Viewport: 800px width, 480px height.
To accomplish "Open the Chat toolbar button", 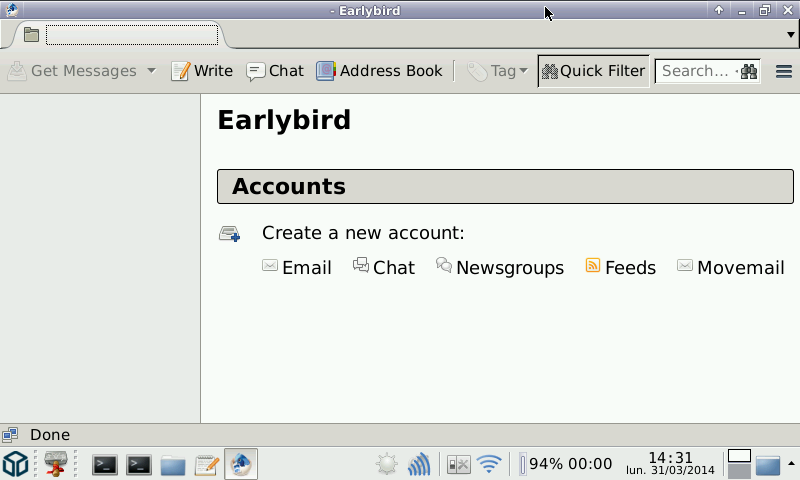I will [275, 71].
